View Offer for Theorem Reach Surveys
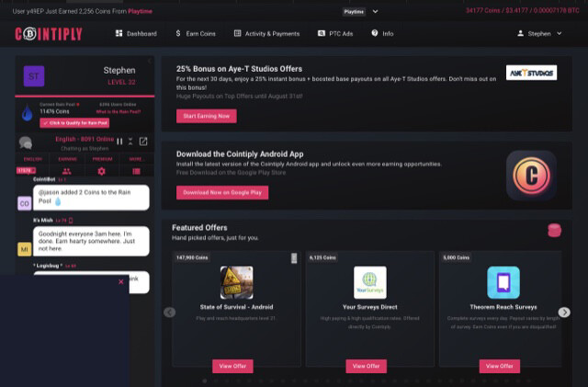This screenshot has height=387, width=588. pos(500,366)
